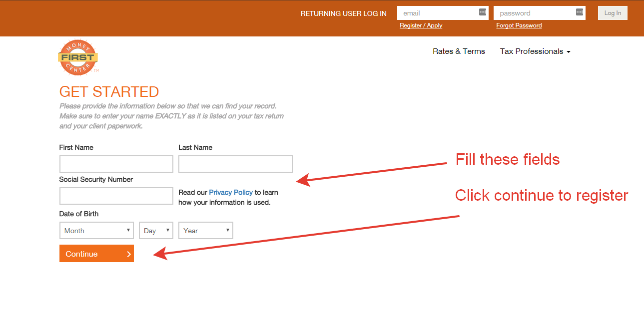Screen dimensions: 644x332
Task: Click the GET STARTED heading
Action: point(109,92)
